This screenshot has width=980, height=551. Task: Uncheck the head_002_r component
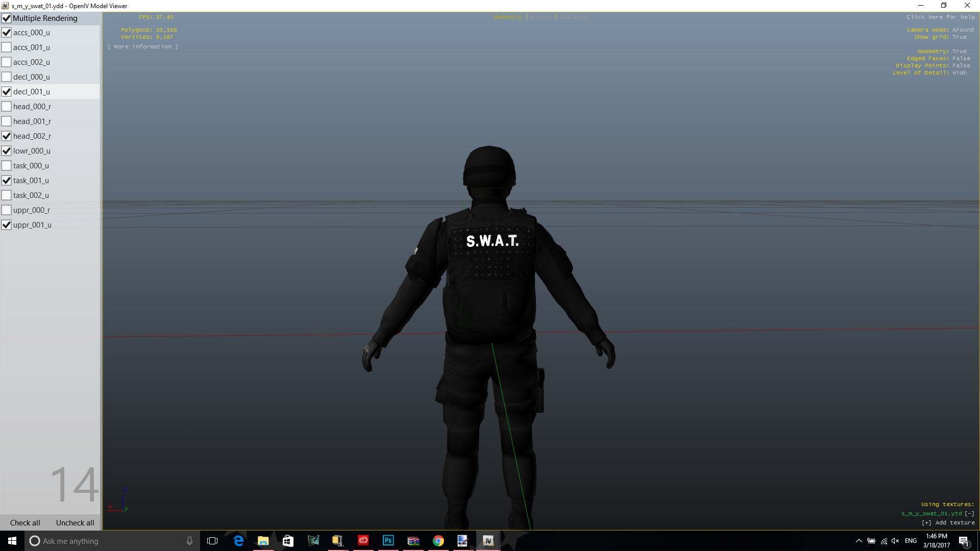tap(7, 136)
